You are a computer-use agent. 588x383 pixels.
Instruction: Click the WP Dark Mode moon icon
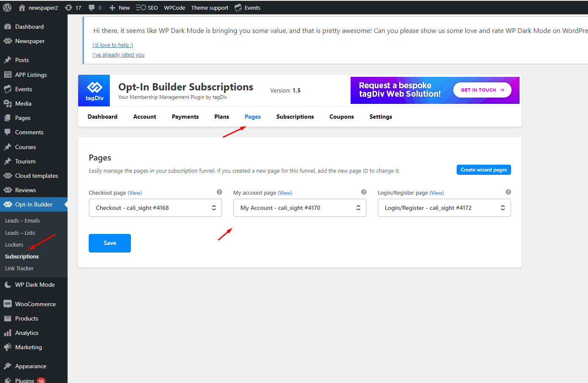8,285
